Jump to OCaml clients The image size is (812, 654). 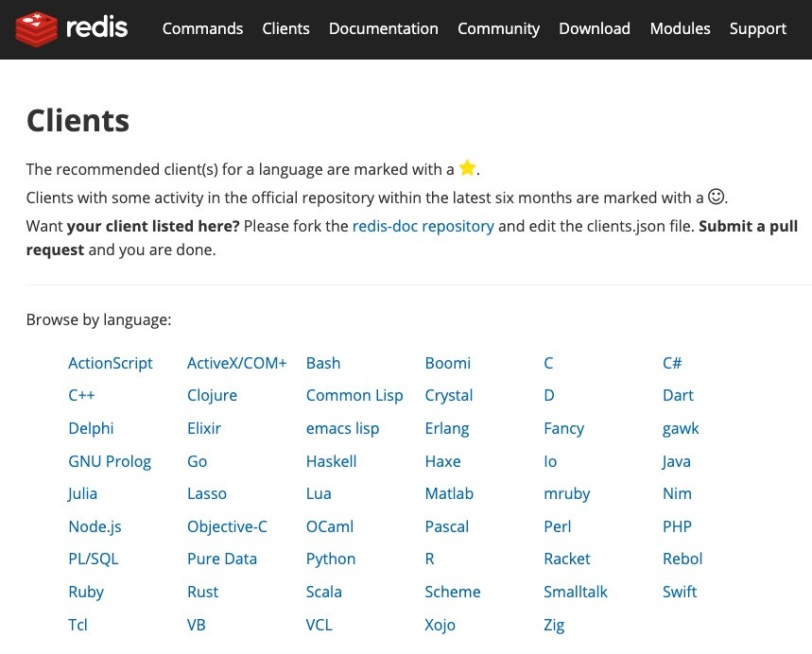click(x=329, y=526)
